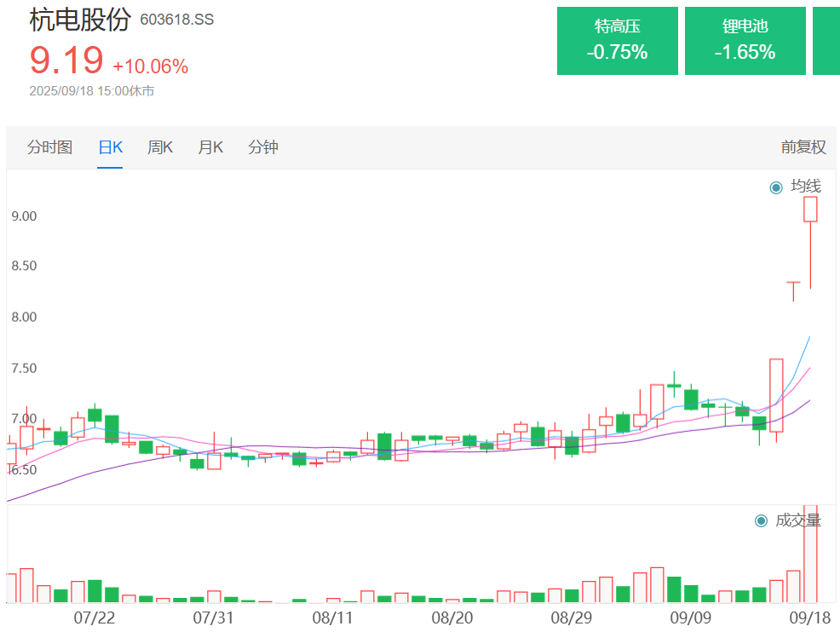840x632 pixels.
Task: Click the 8.00 price axis label
Action: click(x=24, y=317)
